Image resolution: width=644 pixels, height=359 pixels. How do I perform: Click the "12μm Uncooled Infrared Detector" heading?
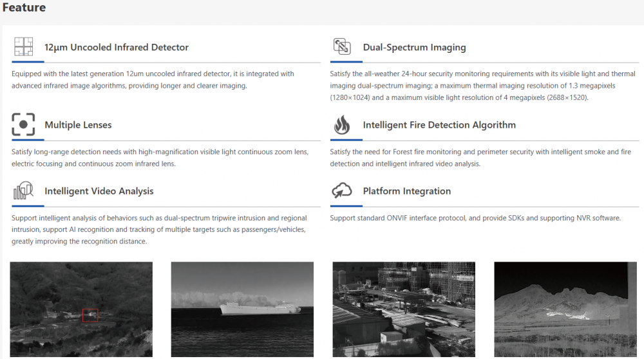[x=117, y=47]
